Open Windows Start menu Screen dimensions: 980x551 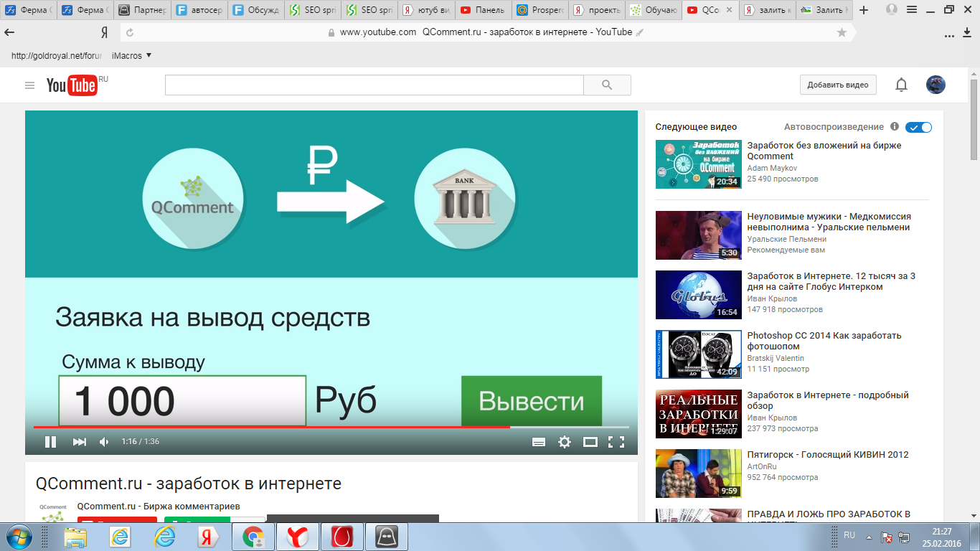pyautogui.click(x=19, y=536)
